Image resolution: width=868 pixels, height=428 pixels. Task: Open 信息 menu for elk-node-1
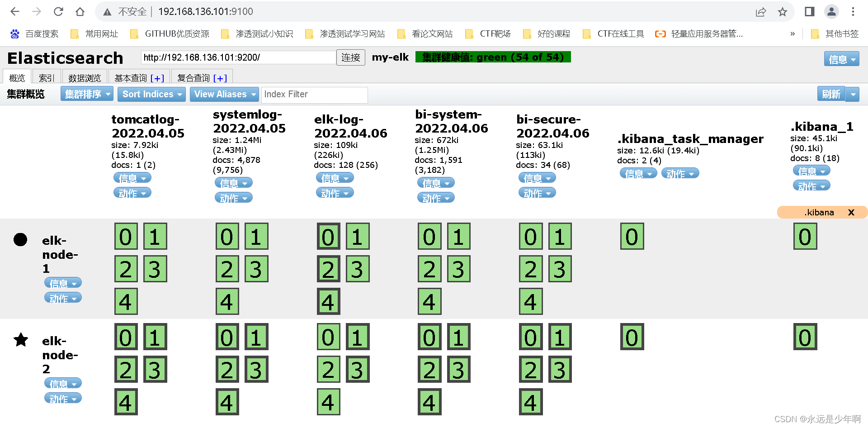pos(63,283)
